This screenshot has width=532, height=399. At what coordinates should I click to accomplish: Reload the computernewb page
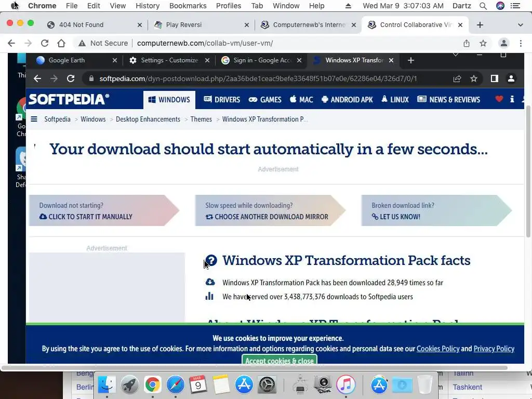pos(45,43)
